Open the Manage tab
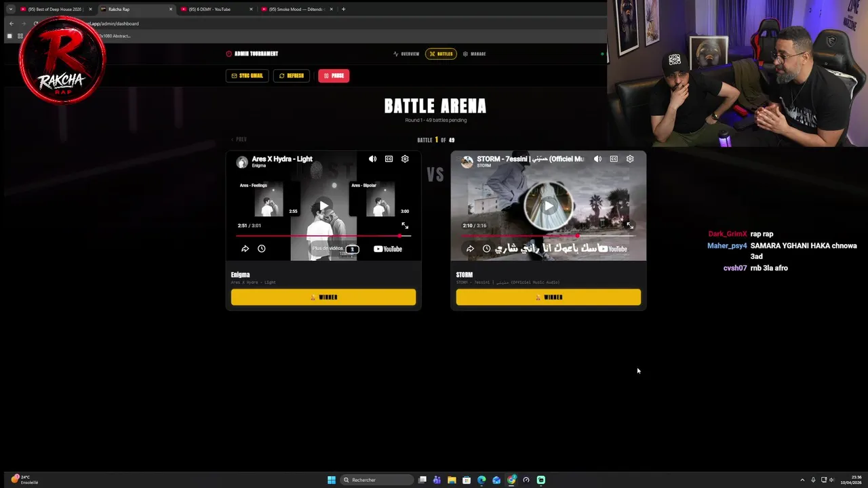 click(x=474, y=54)
